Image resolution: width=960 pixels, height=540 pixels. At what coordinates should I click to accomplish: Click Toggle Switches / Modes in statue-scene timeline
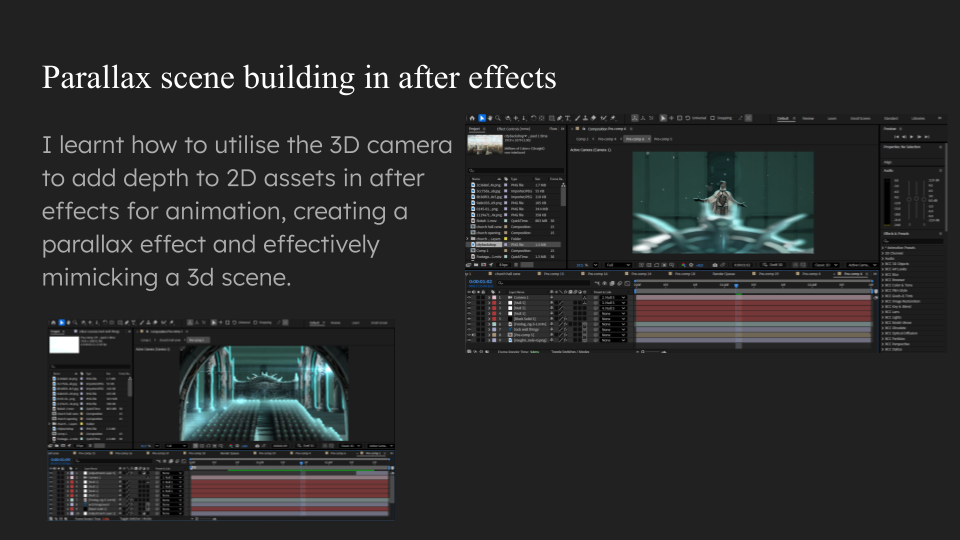[x=570, y=351]
